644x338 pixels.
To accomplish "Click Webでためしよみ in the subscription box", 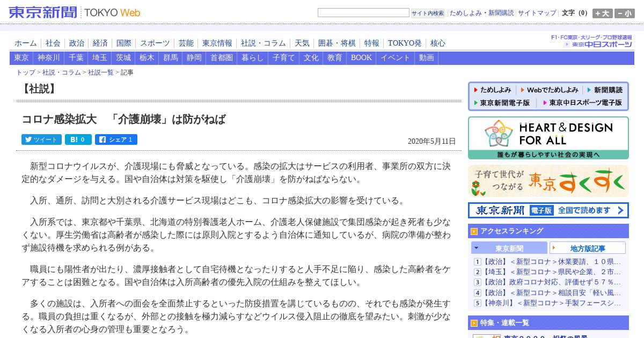I will pos(549,90).
